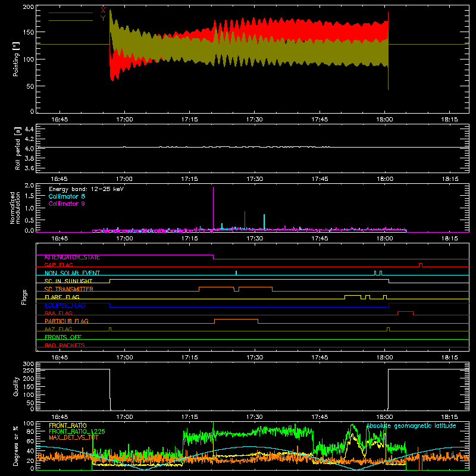This screenshot has width=476, height=476.
Task: Click the 17:00 tick under the modulation plot
Action: tap(124, 239)
